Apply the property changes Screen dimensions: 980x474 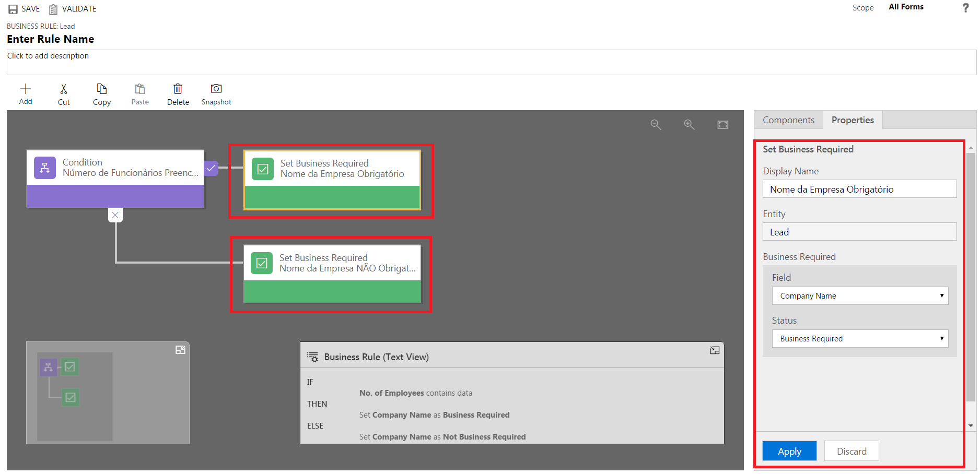tap(789, 451)
